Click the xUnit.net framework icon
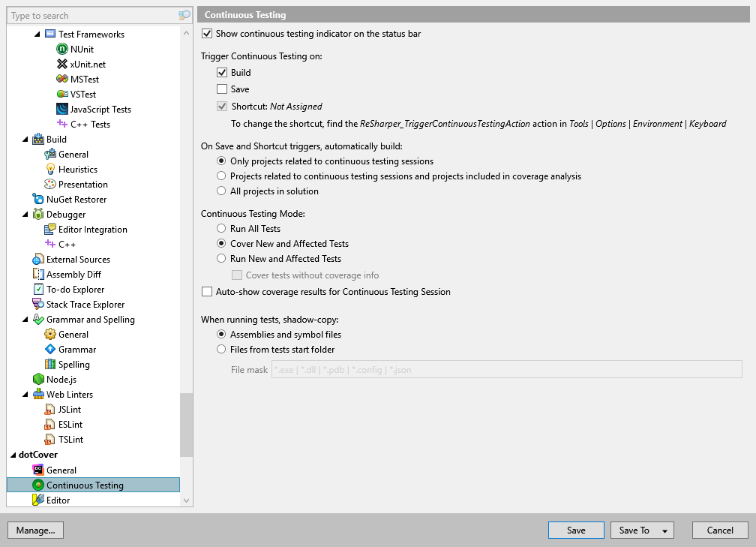The height and width of the screenshot is (547, 756). [x=62, y=65]
